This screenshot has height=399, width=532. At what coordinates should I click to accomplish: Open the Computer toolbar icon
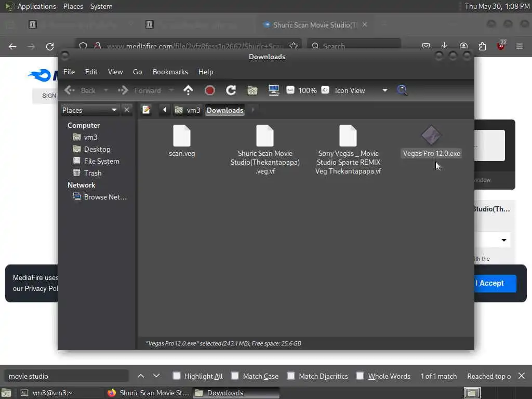pyautogui.click(x=273, y=90)
